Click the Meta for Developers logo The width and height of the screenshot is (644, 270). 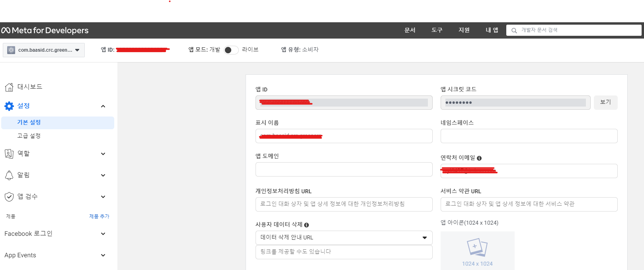pyautogui.click(x=45, y=30)
